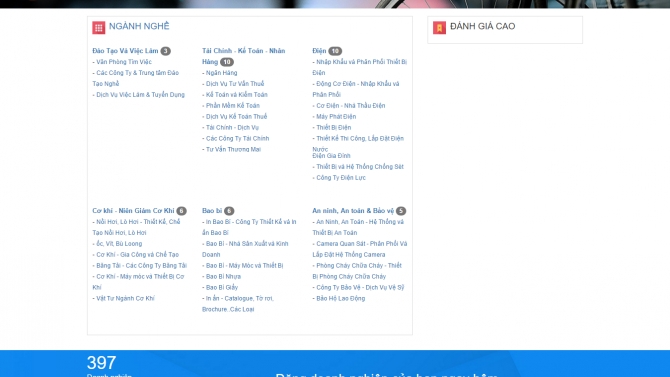Open In Bao Bì - Công Ty Thiết Kế link
670x377 pixels.
[x=249, y=227]
